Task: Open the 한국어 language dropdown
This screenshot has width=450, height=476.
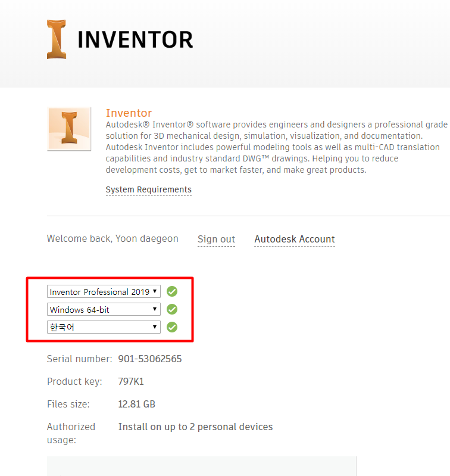Action: click(104, 327)
